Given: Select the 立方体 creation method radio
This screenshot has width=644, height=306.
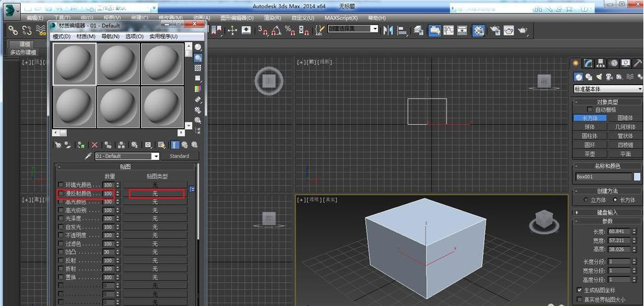Looking at the screenshot, I should pyautogui.click(x=586, y=200).
